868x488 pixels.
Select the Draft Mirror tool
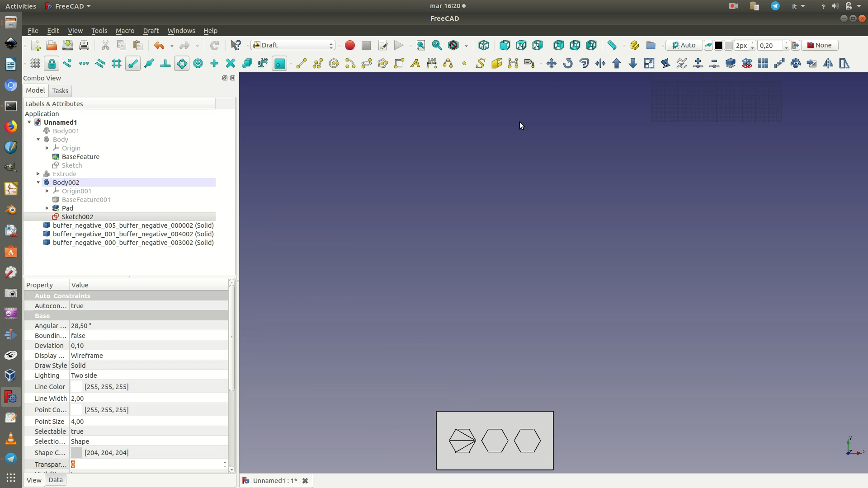coord(828,63)
